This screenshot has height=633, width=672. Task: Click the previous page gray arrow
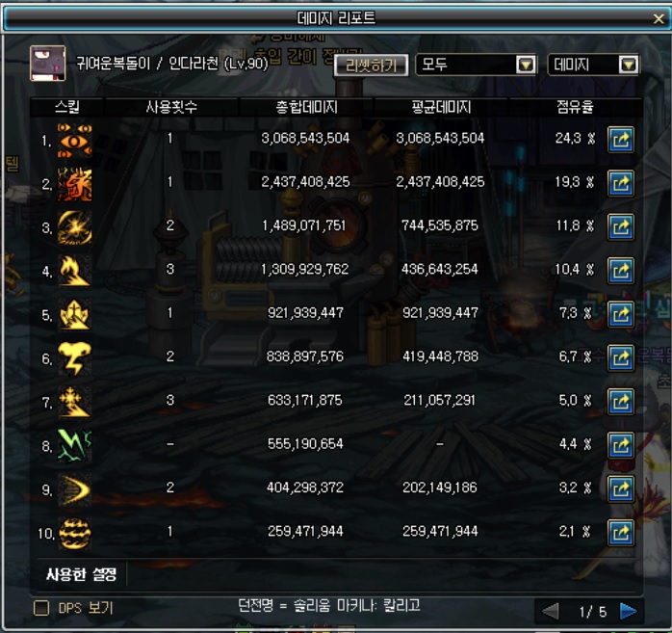click(551, 611)
